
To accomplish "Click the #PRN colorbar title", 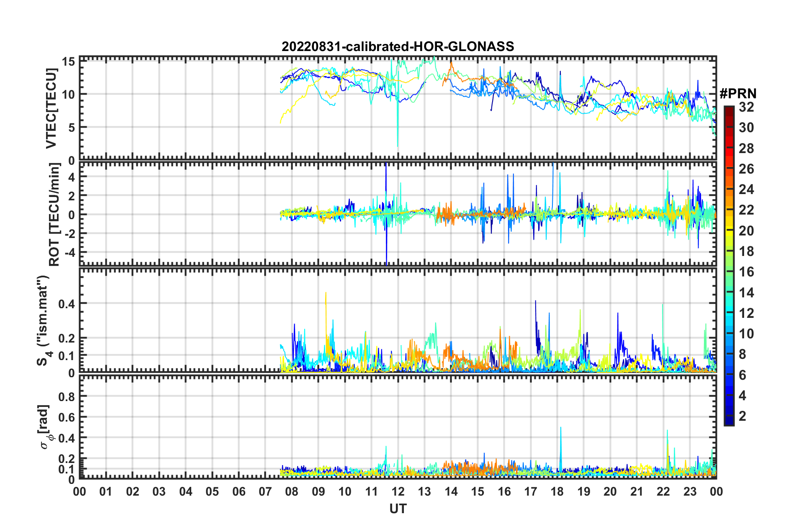I will click(x=738, y=94).
